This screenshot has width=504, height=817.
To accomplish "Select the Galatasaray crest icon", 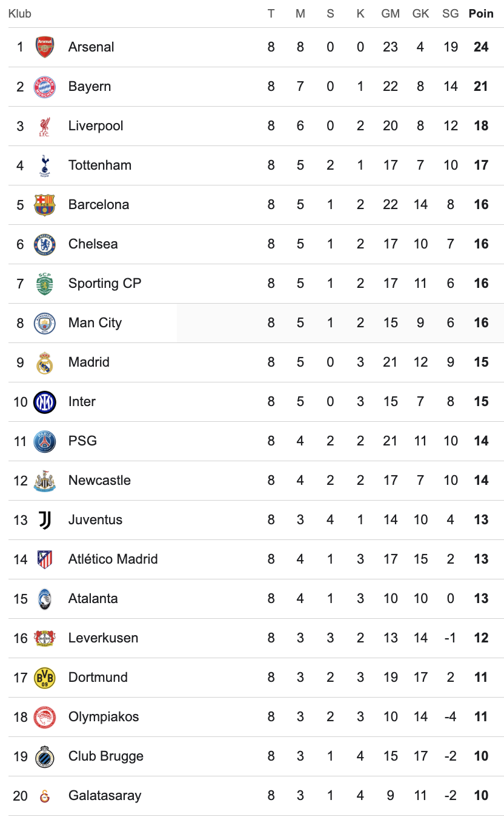I will pyautogui.click(x=45, y=796).
